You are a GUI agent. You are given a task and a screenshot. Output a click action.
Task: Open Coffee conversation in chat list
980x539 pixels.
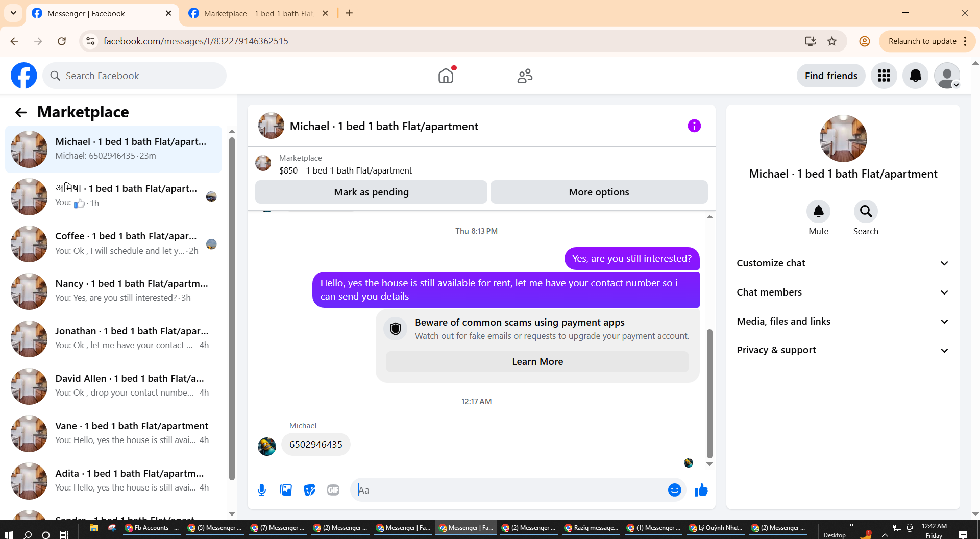pos(114,244)
